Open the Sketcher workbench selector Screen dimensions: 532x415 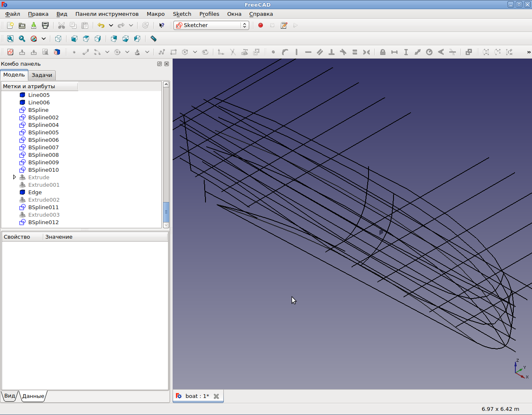tap(211, 25)
